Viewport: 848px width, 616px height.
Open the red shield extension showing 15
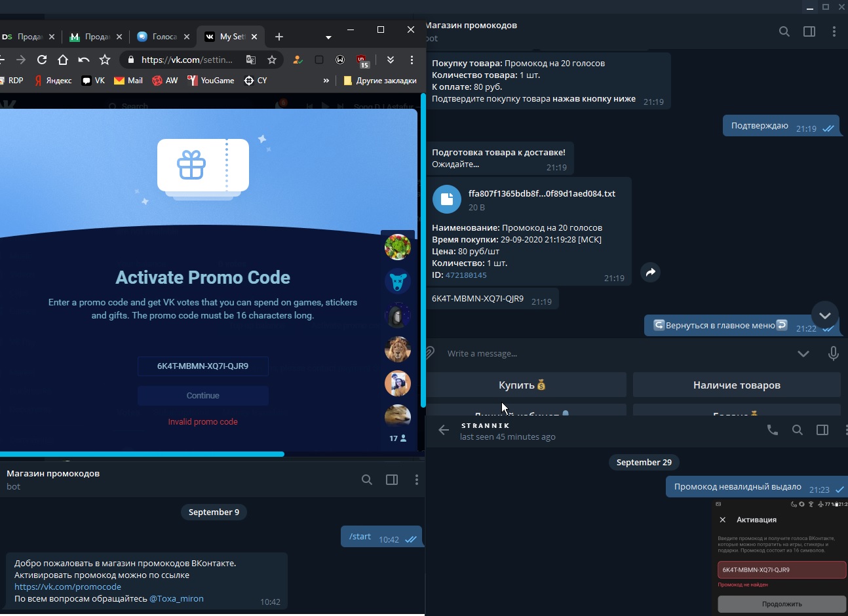click(362, 61)
